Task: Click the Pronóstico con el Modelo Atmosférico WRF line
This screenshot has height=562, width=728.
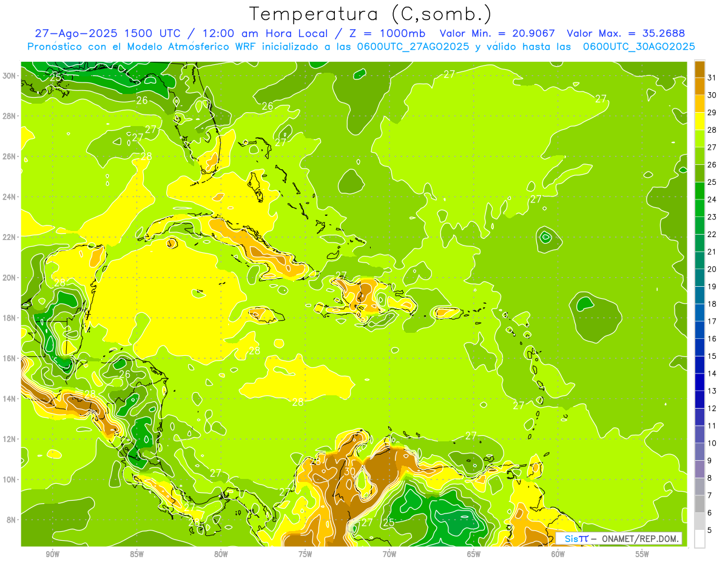Action: click(x=361, y=47)
